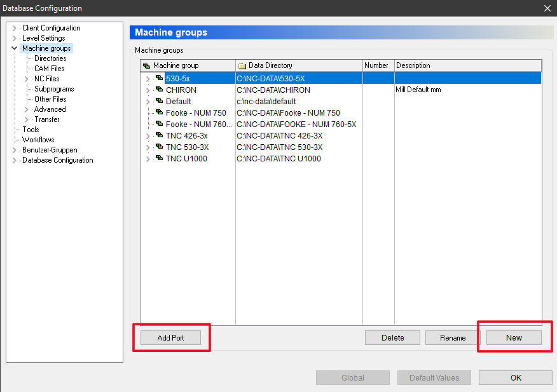Click the Add Port button
Viewport: 557px width, 392px height.
click(x=170, y=337)
